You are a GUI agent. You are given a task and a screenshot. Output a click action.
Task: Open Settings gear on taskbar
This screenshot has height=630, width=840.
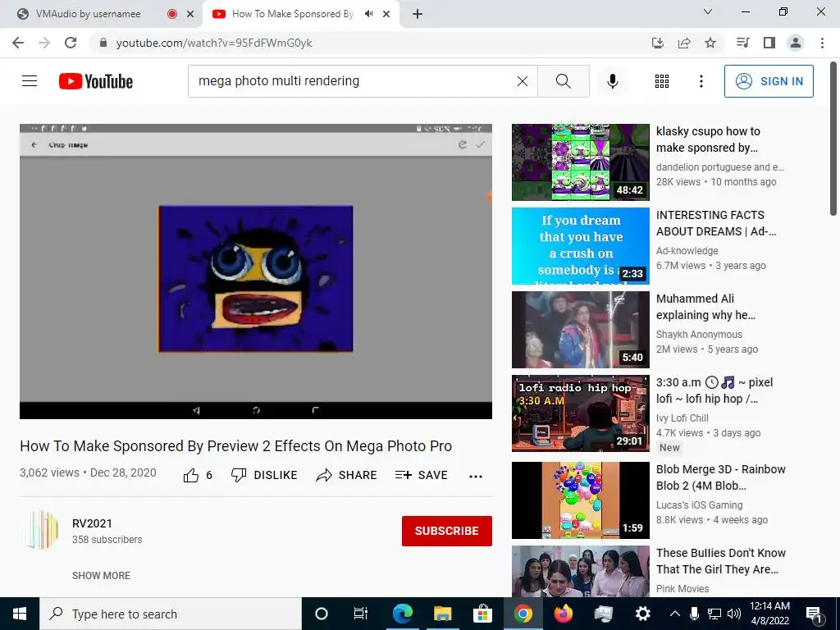click(x=643, y=614)
